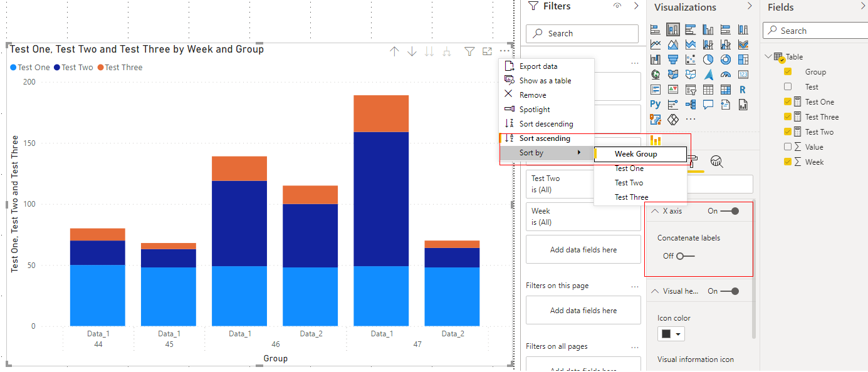Viewport: 868px width, 372px height.
Task: Select the stacked bar chart visual
Action: pos(656,29)
